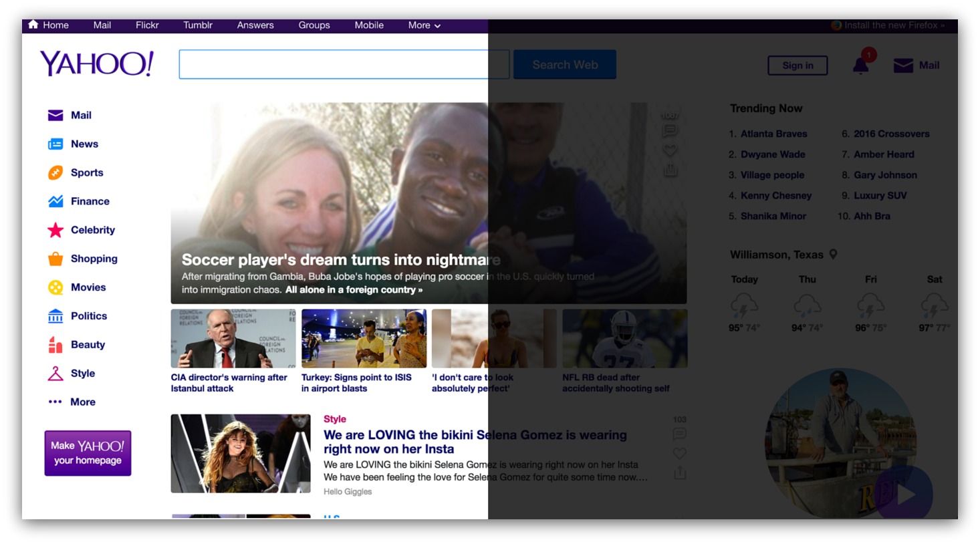Click the location pin beside Williamson, Texas
The image size is (980, 544).
click(x=833, y=254)
